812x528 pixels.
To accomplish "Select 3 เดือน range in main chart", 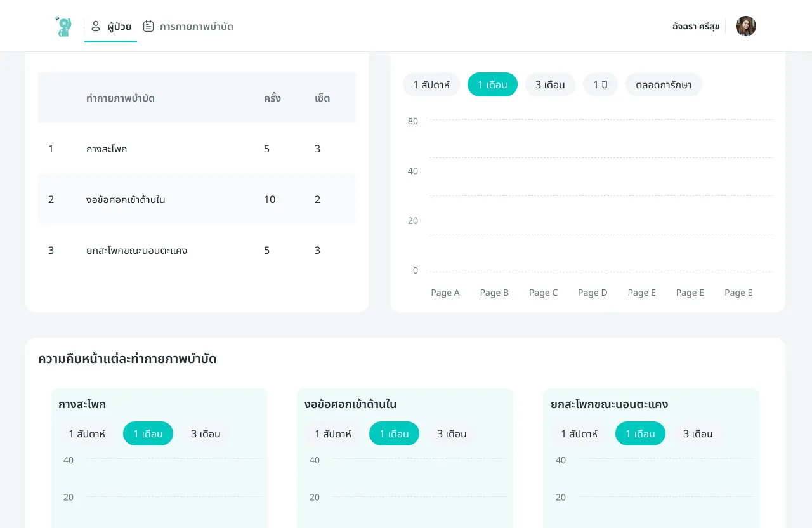I will 550,84.
